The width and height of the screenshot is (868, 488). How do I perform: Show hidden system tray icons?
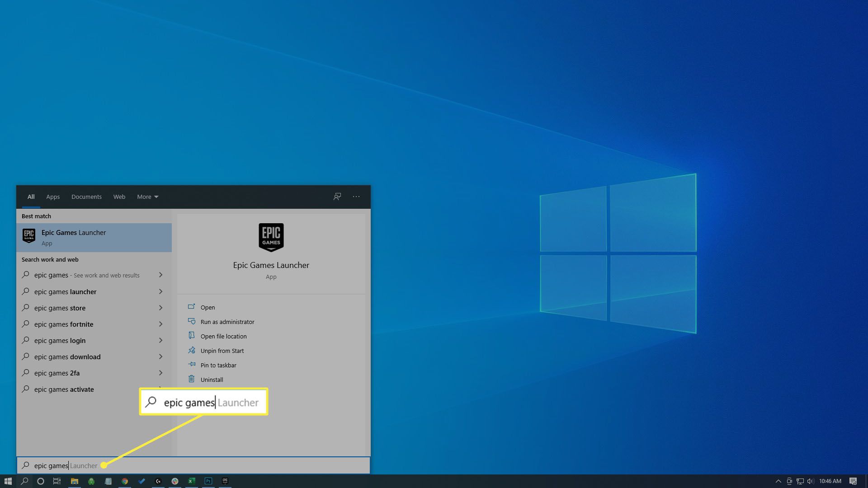(778, 481)
